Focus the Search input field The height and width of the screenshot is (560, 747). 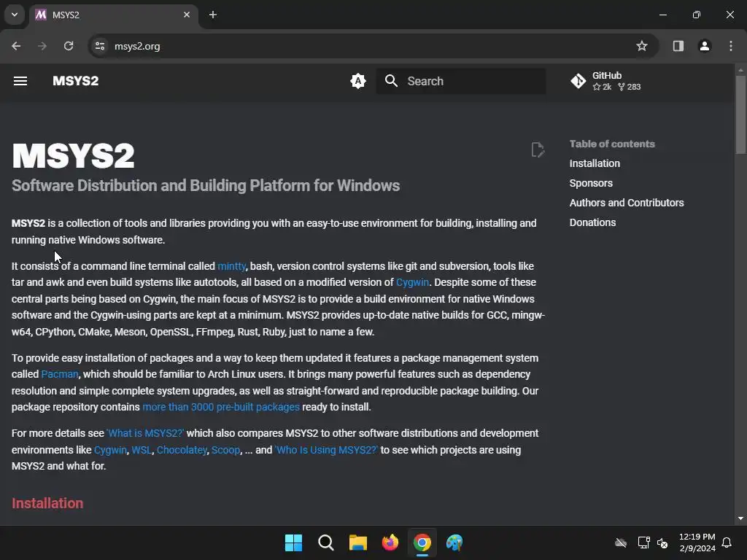click(461, 81)
